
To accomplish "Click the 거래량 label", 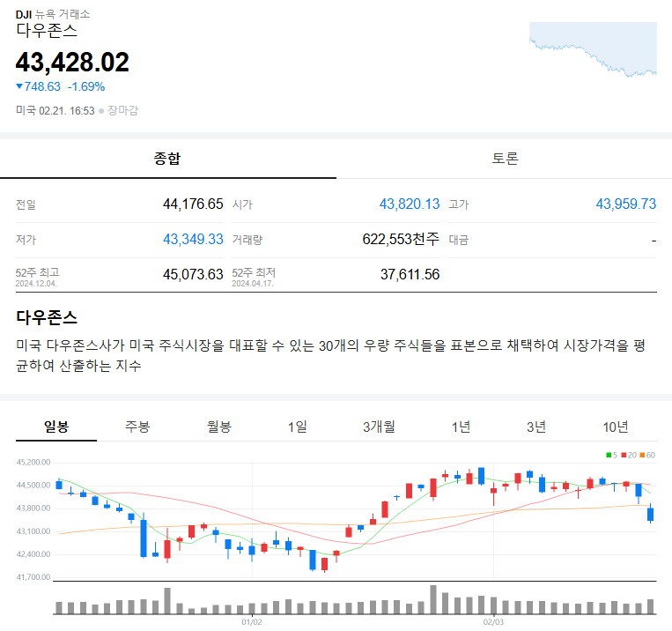I will click(247, 240).
